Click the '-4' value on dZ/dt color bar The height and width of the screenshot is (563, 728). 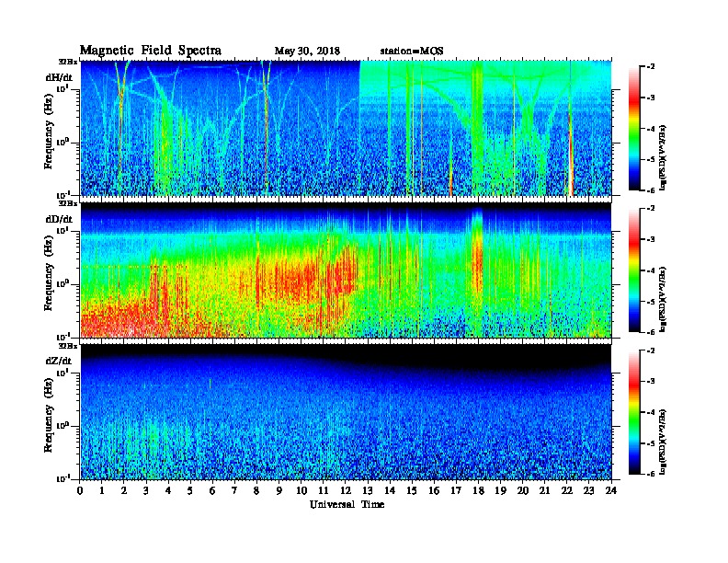tap(651, 412)
